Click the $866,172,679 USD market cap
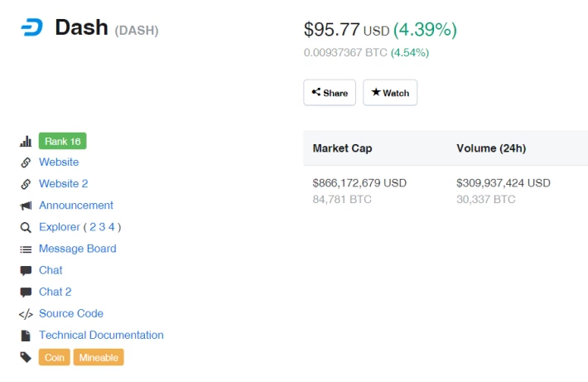Viewport: 588px width, 382px height. click(x=359, y=183)
